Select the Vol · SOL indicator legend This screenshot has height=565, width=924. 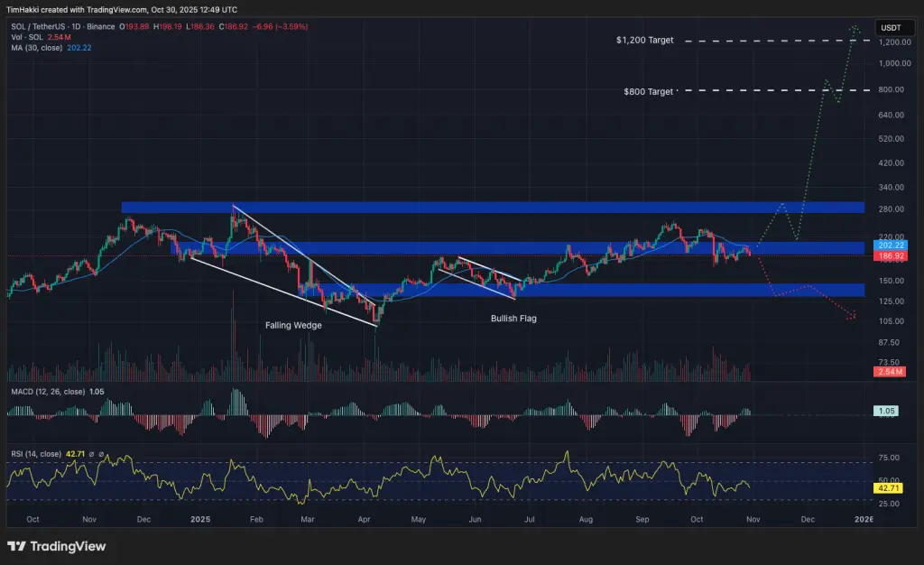click(x=27, y=37)
